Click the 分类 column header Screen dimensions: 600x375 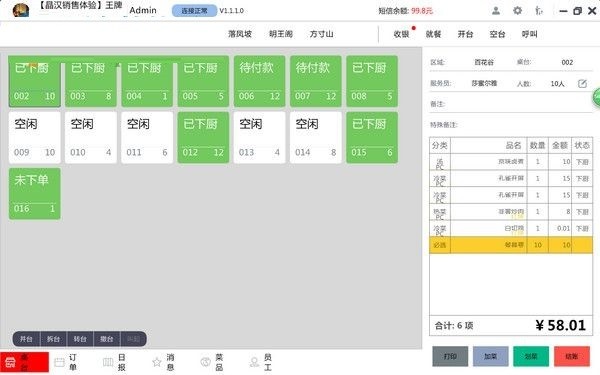(440, 145)
